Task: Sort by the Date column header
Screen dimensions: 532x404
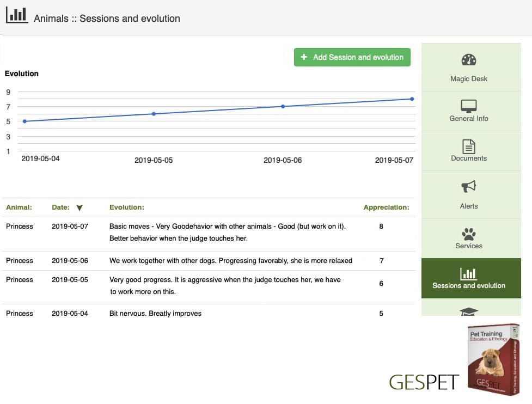Action: click(60, 207)
